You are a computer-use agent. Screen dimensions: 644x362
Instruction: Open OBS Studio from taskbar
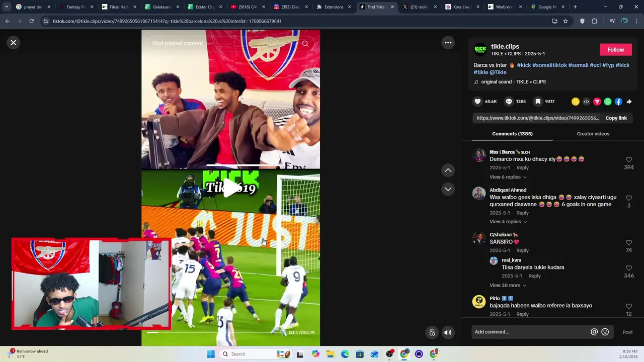(x=389, y=354)
